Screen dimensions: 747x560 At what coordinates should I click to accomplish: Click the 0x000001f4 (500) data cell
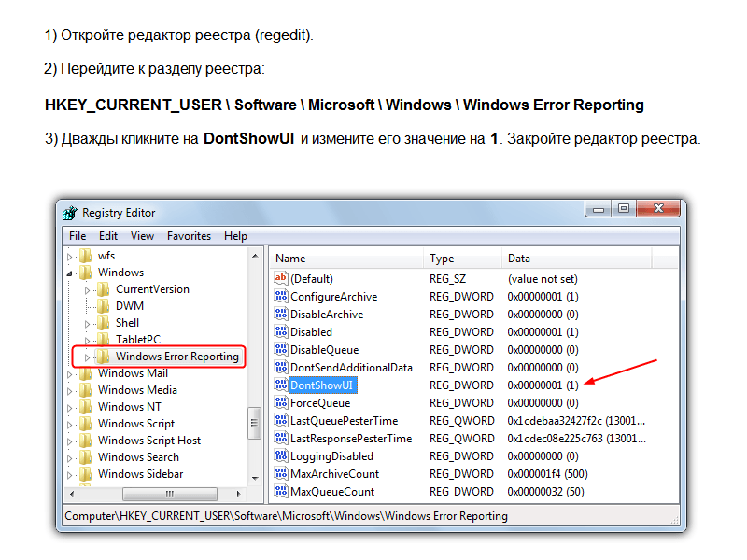coord(548,474)
